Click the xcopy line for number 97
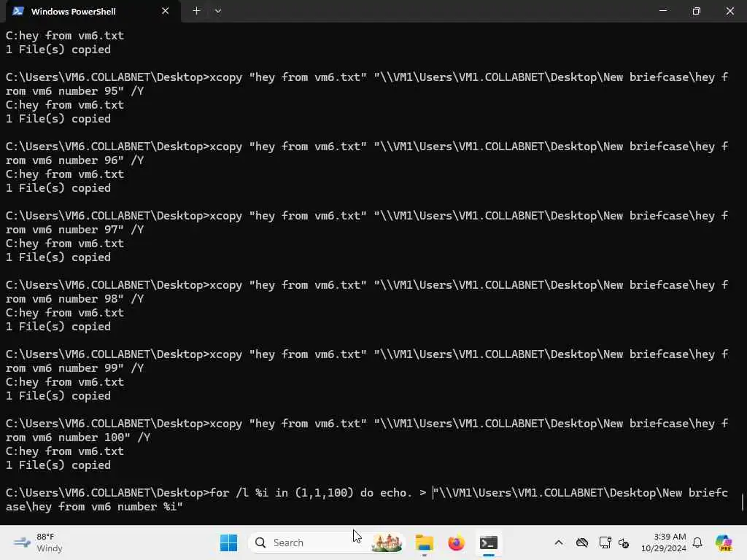This screenshot has width=747, height=560. pyautogui.click(x=367, y=216)
